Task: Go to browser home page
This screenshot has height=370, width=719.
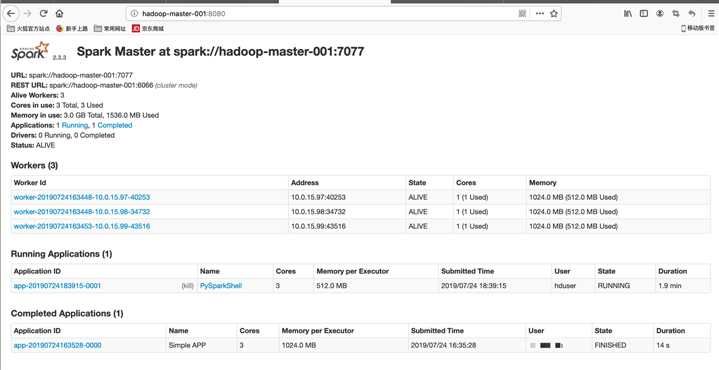Action: coord(59,13)
